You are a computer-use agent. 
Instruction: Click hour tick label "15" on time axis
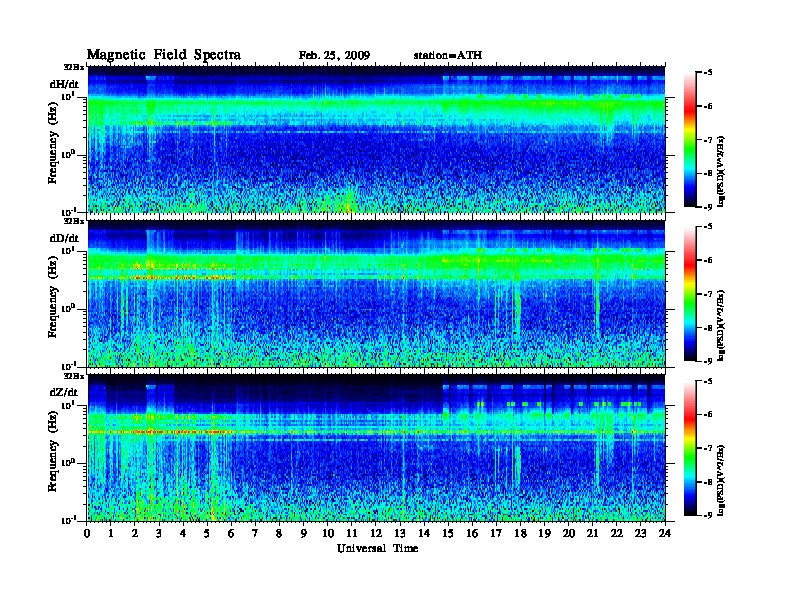click(x=448, y=533)
